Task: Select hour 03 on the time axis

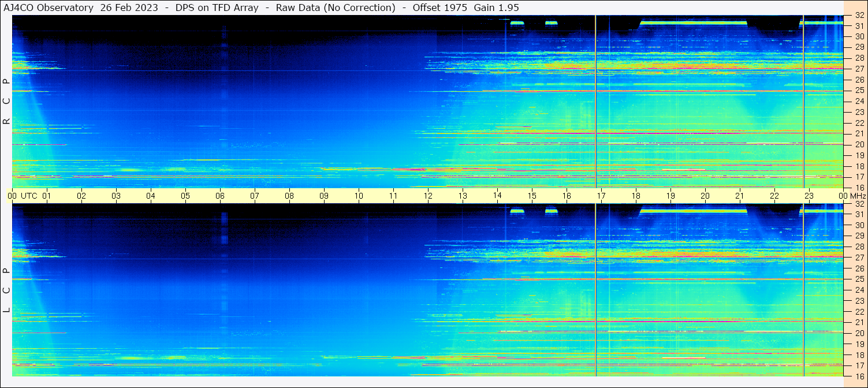Action: click(x=116, y=196)
